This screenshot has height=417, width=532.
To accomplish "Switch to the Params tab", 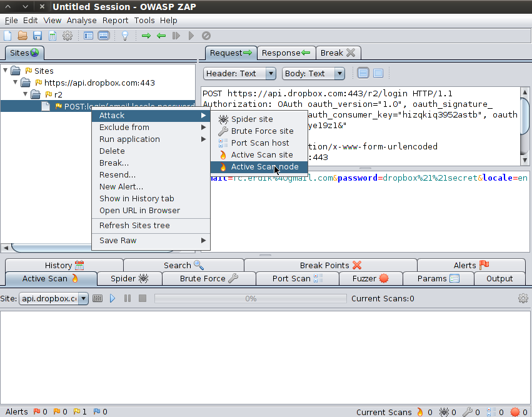I will 438,279.
